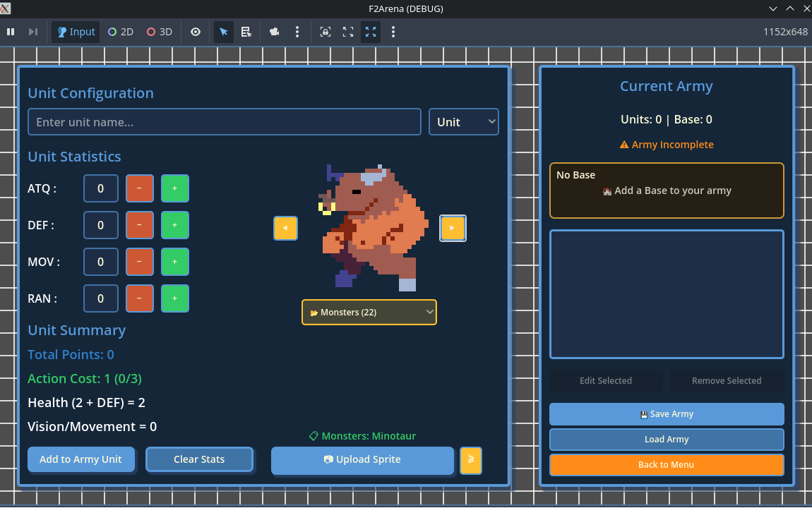
Task: Click the DEF value box
Action: click(101, 226)
